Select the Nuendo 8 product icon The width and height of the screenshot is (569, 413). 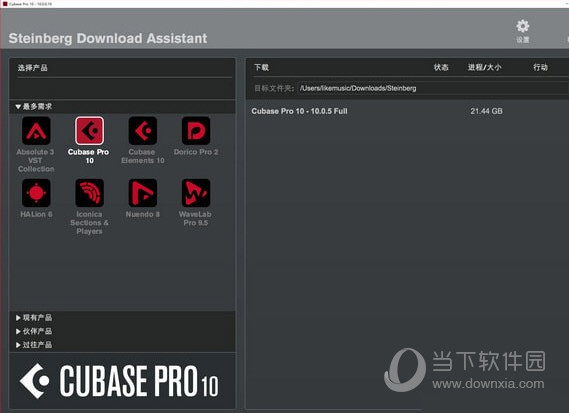coord(143,193)
